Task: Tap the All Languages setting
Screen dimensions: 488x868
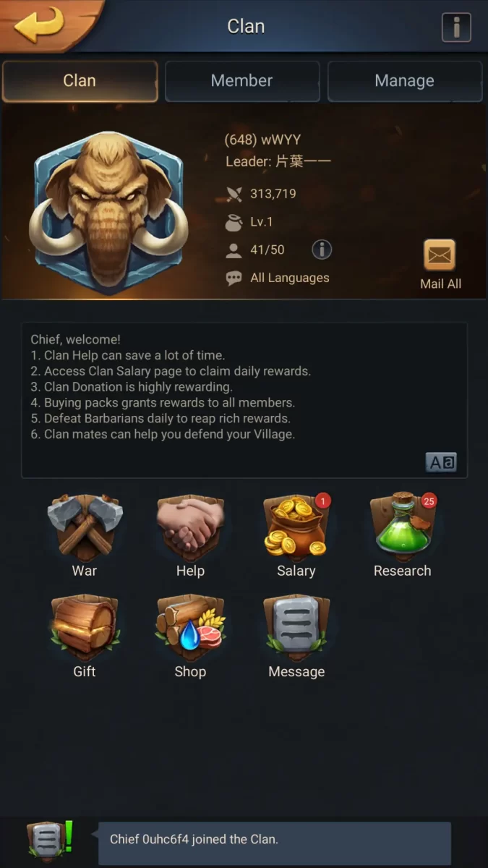Action: pos(289,278)
